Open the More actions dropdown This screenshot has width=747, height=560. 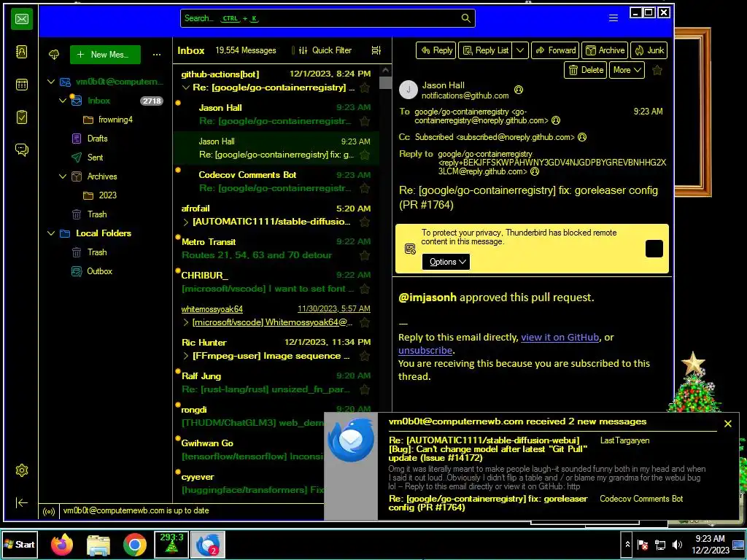627,71
